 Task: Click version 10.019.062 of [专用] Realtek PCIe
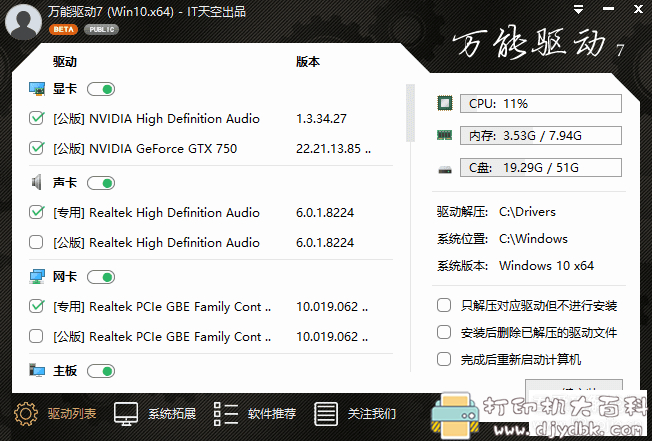(332, 307)
